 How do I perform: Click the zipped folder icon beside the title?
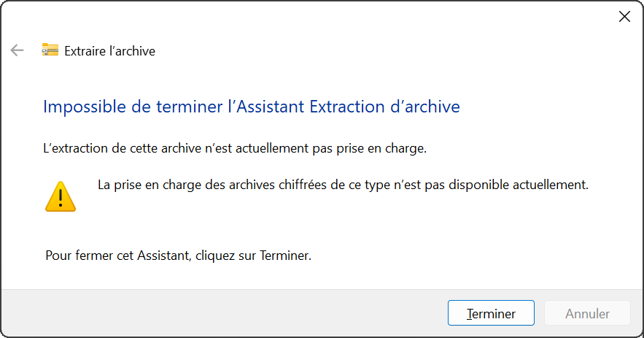click(50, 50)
